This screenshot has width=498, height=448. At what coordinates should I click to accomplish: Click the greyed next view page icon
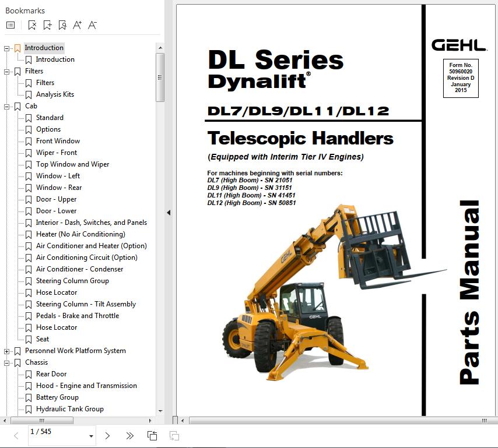[x=174, y=436]
